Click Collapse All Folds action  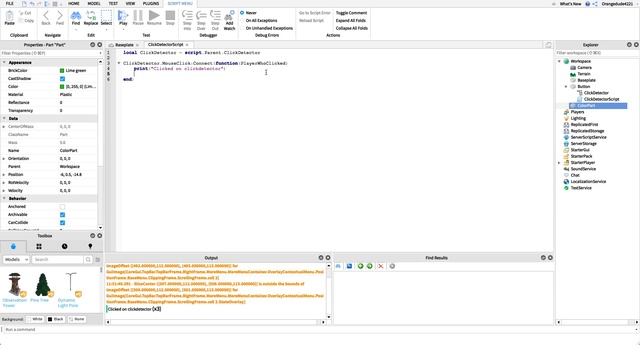(352, 28)
